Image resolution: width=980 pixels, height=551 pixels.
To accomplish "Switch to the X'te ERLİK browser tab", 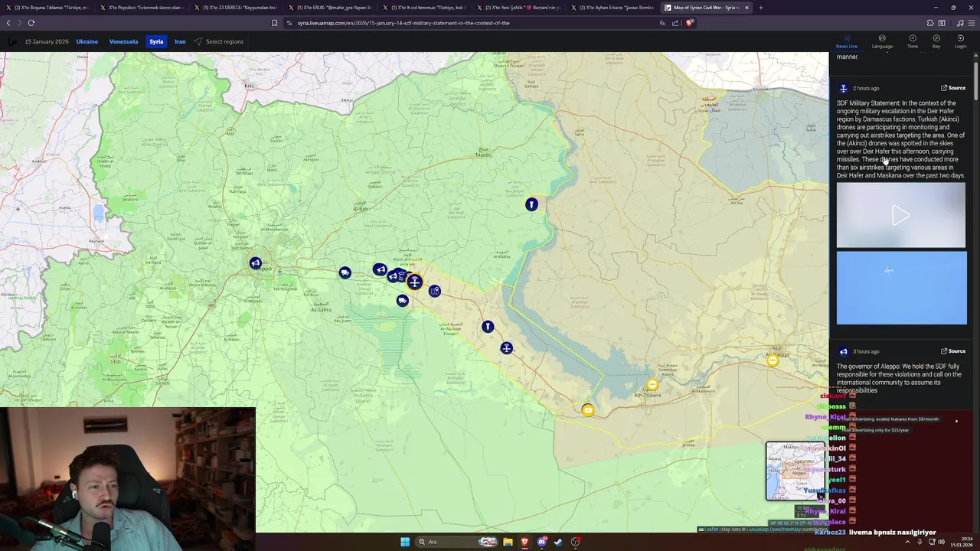I will pyautogui.click(x=330, y=8).
